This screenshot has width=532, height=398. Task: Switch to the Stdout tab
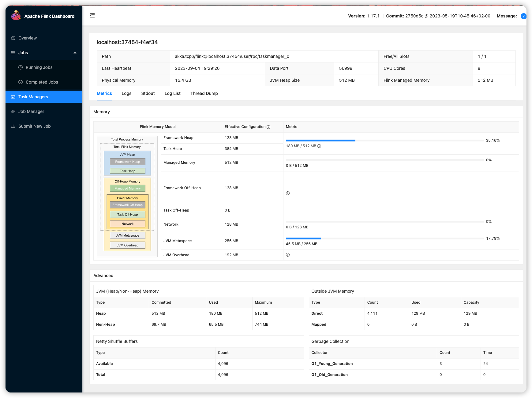click(x=148, y=93)
